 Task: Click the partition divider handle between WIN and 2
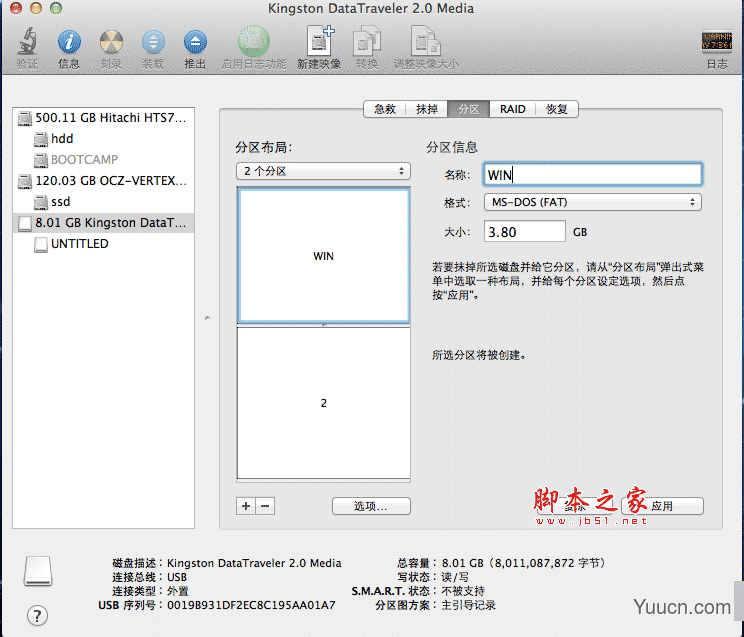pyautogui.click(x=324, y=325)
